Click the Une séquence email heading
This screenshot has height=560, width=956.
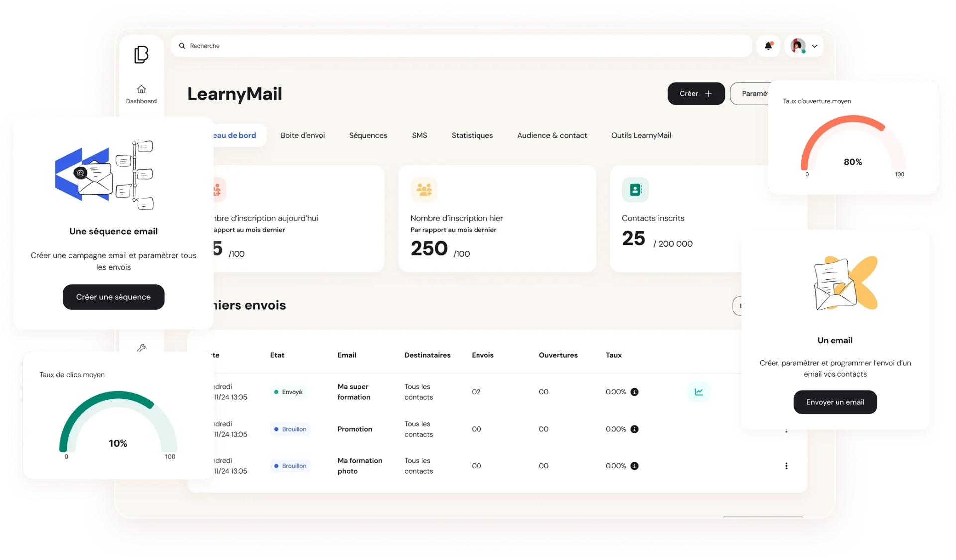[x=114, y=231]
